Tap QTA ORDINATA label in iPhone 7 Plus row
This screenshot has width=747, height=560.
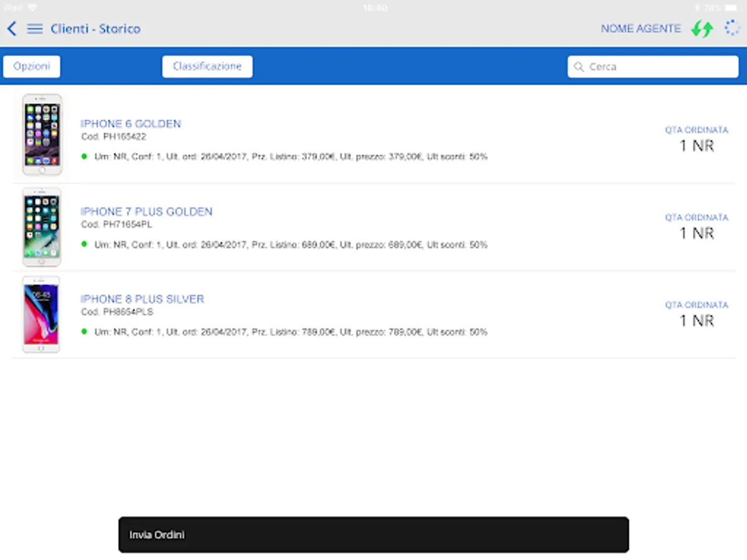click(x=697, y=218)
